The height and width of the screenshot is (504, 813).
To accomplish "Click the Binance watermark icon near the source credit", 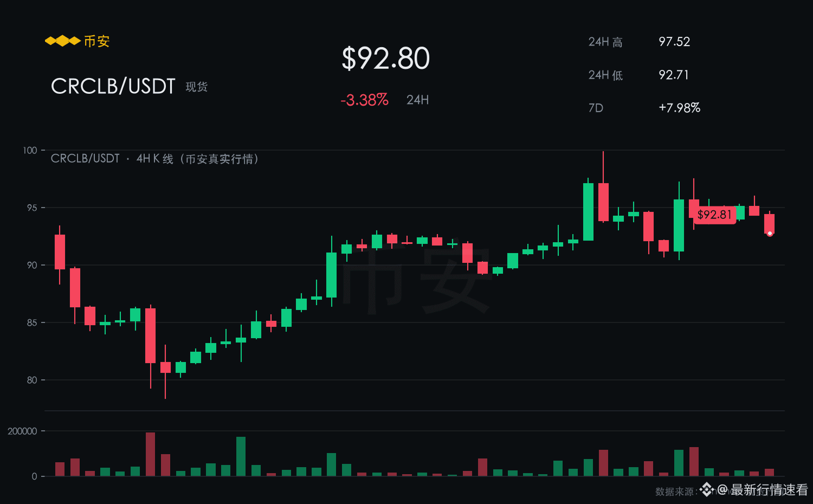I will [x=707, y=490].
